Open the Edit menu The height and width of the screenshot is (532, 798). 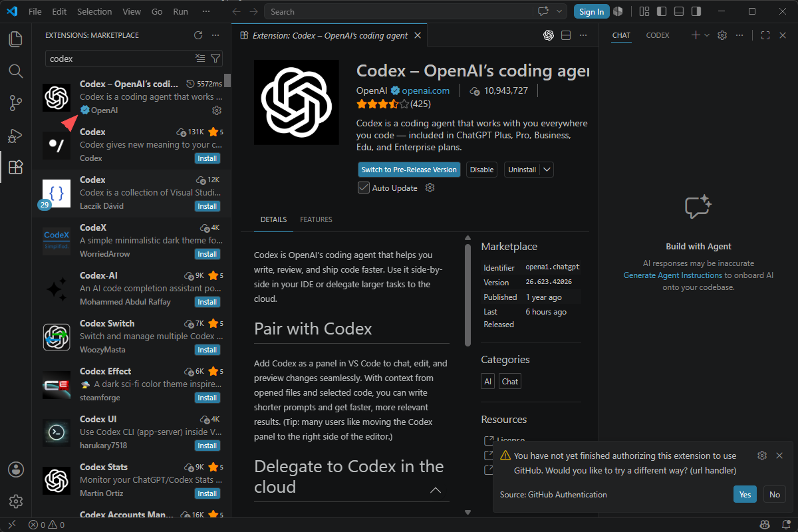click(59, 12)
